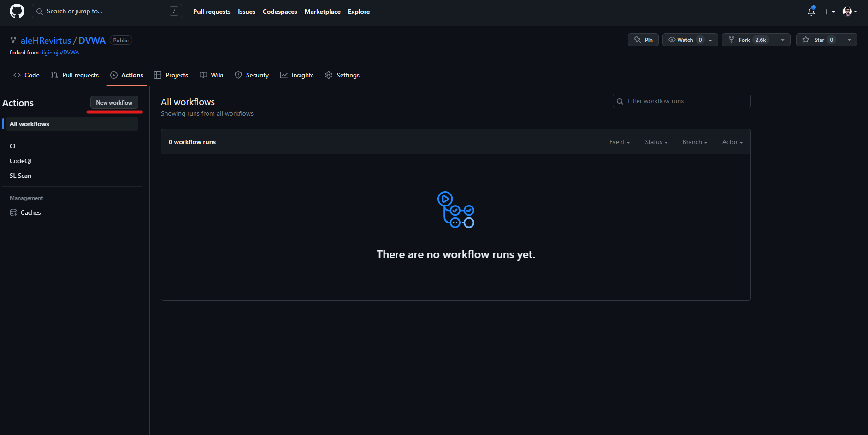Select the CodeQL workflow in the sidebar
The image size is (868, 435).
click(x=21, y=160)
